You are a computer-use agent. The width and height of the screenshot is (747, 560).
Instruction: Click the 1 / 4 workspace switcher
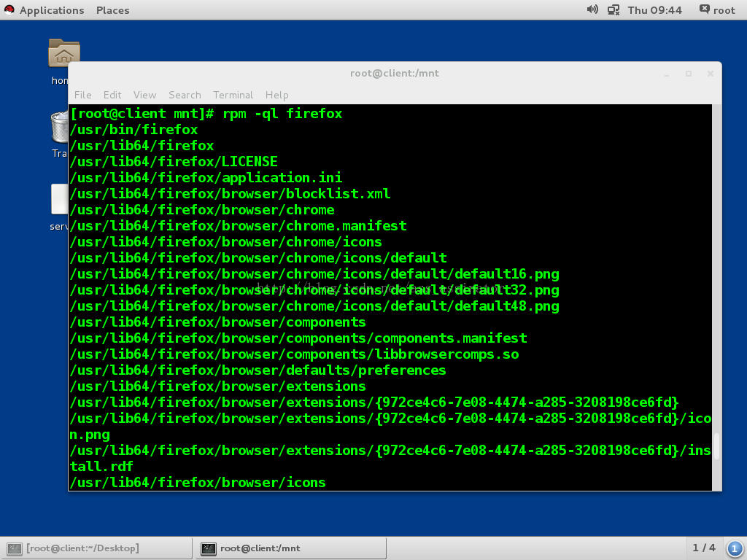704,548
